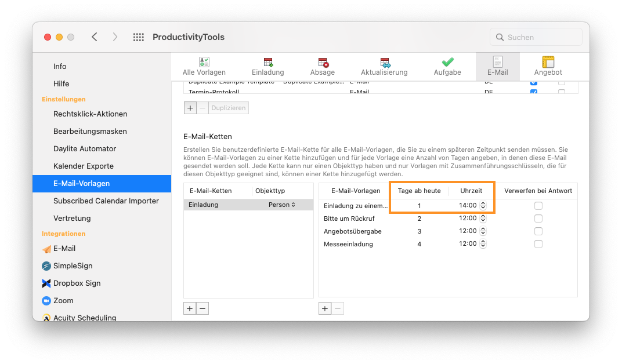The image size is (622, 364).
Task: Open the Acuity Scheduling integration
Action: tap(79, 317)
